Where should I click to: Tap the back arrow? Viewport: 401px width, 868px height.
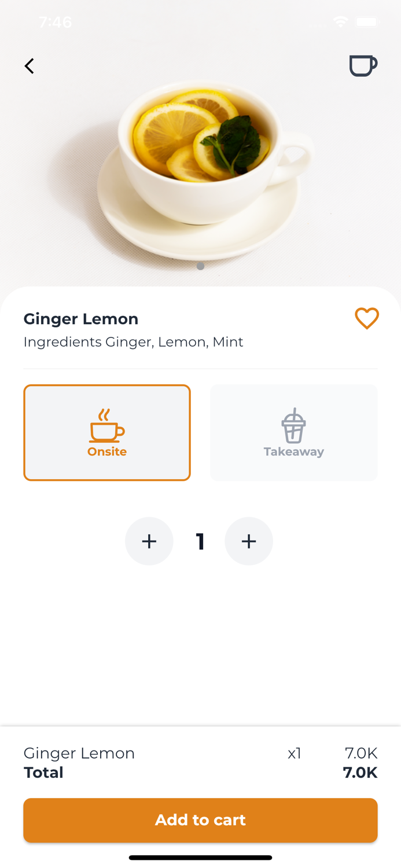point(30,66)
